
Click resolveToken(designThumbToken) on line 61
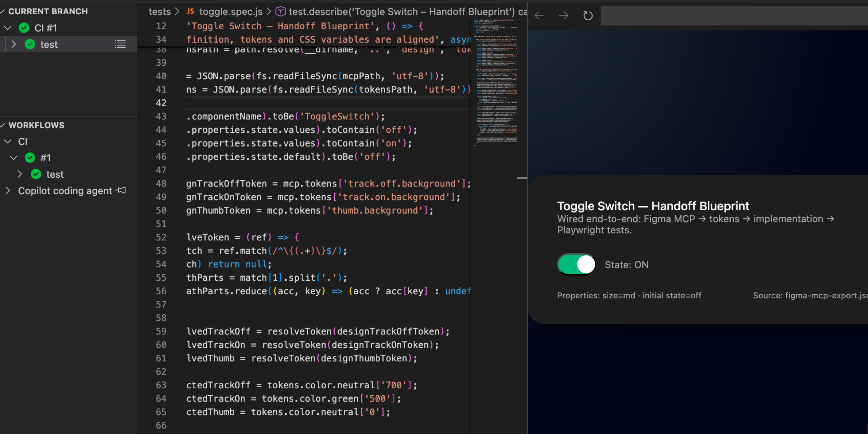coord(332,358)
